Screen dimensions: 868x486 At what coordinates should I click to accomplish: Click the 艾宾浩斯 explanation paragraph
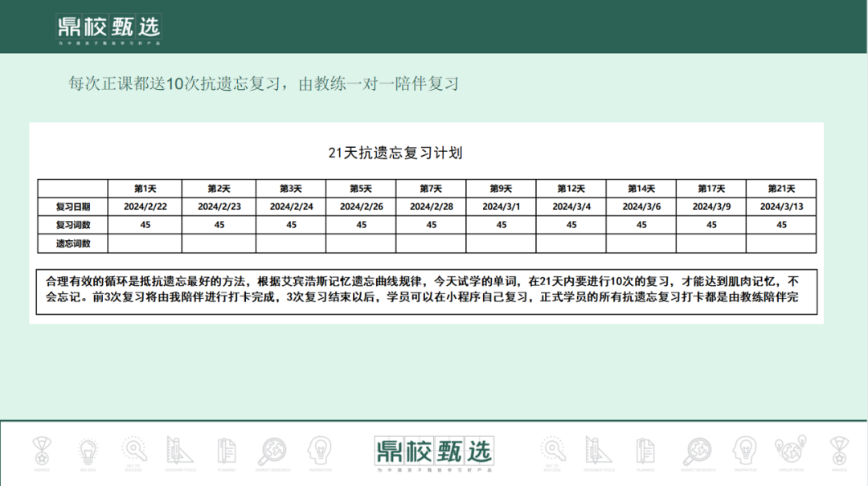[429, 292]
